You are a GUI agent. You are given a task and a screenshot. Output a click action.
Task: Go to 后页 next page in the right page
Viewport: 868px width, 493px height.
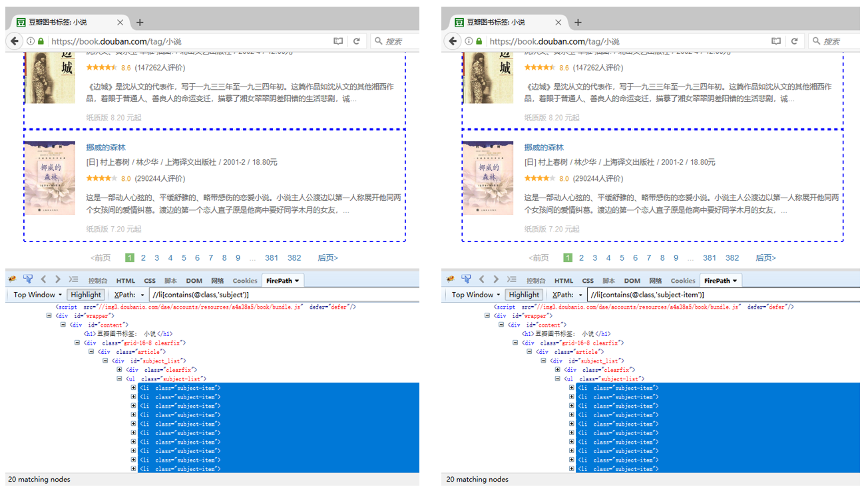pos(765,258)
